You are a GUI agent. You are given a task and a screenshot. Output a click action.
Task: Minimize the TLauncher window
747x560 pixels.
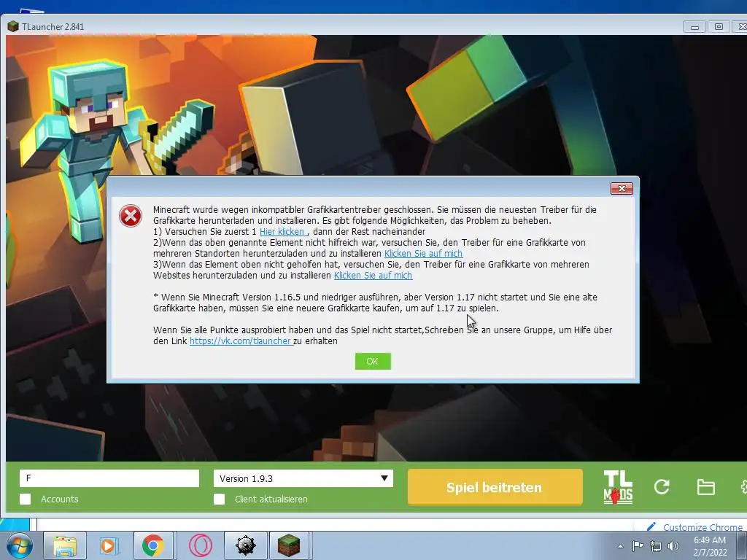coord(694,27)
